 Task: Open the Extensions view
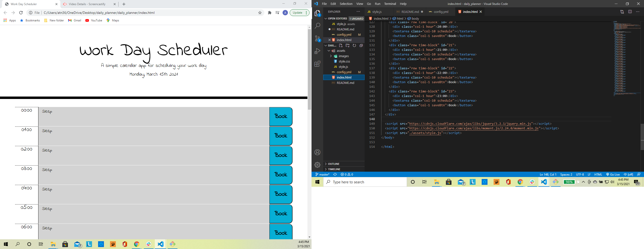[x=317, y=64]
